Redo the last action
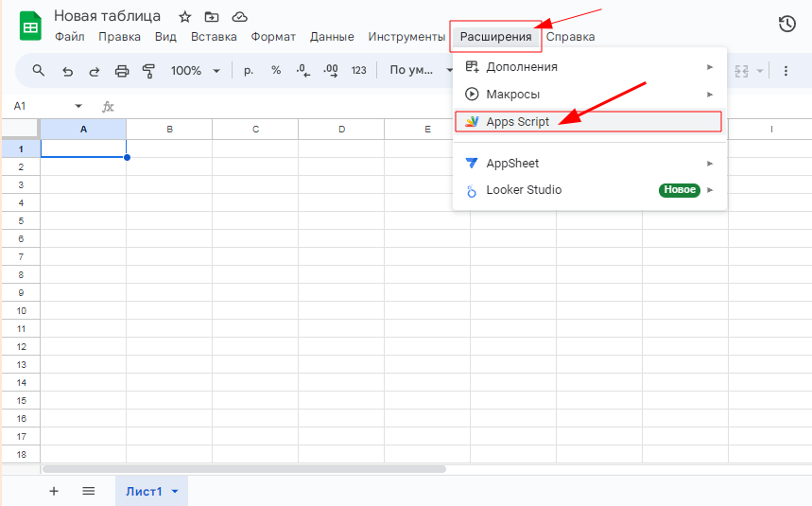 [x=95, y=71]
